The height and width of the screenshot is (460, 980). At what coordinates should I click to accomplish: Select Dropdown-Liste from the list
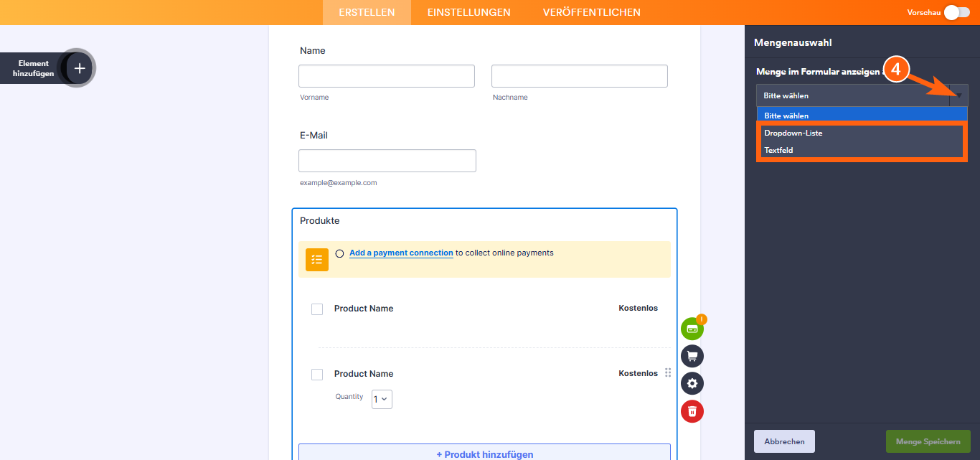[x=793, y=133]
